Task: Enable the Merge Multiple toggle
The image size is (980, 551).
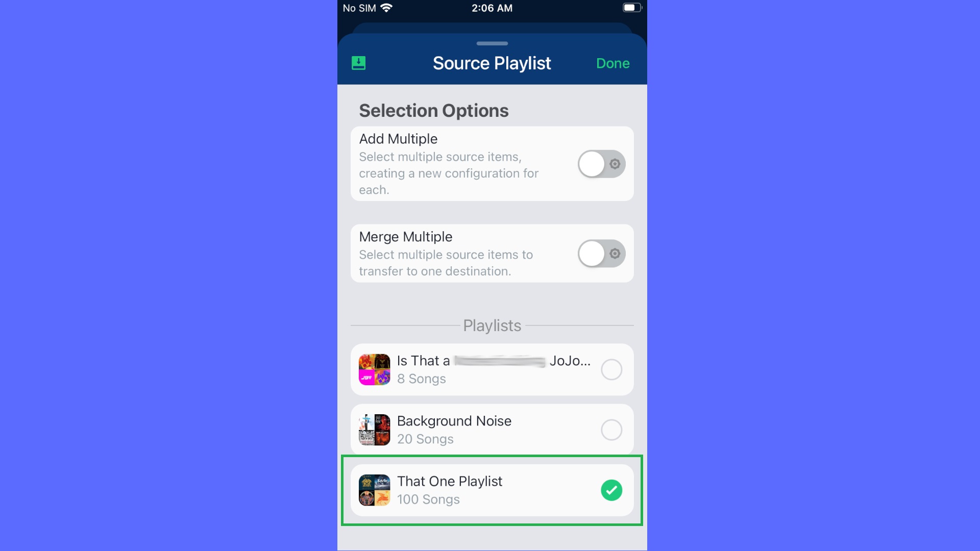Action: pyautogui.click(x=601, y=254)
